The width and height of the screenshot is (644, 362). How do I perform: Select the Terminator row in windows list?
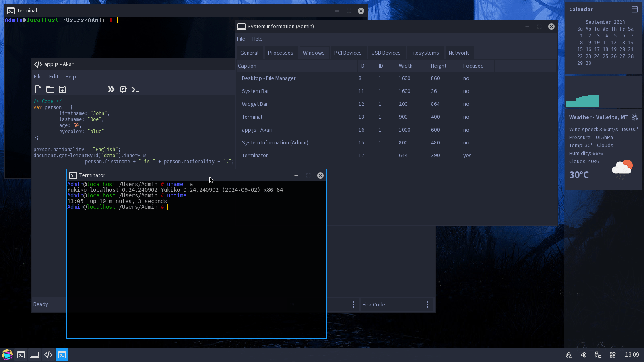(x=255, y=155)
